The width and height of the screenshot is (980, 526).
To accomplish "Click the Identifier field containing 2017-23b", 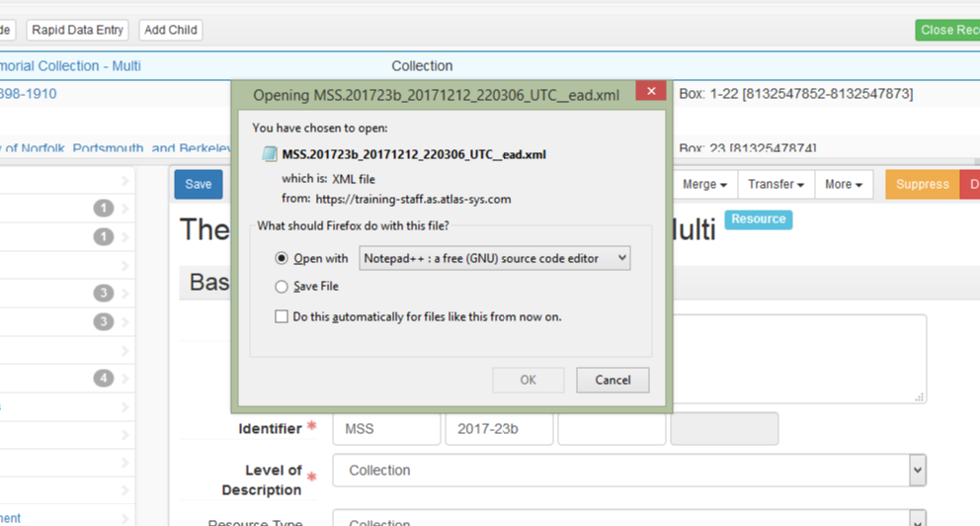I will (499, 429).
